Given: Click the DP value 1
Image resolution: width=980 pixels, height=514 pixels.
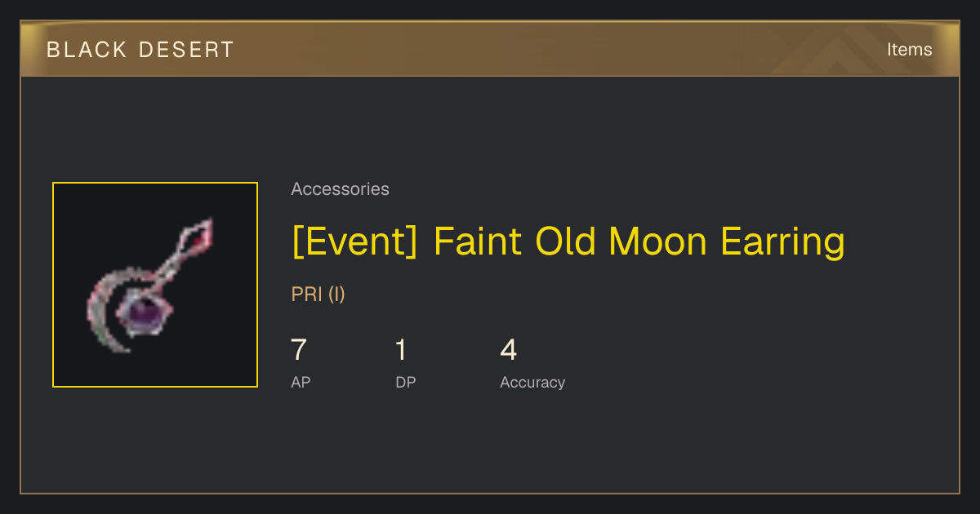Looking at the screenshot, I should coord(401,350).
